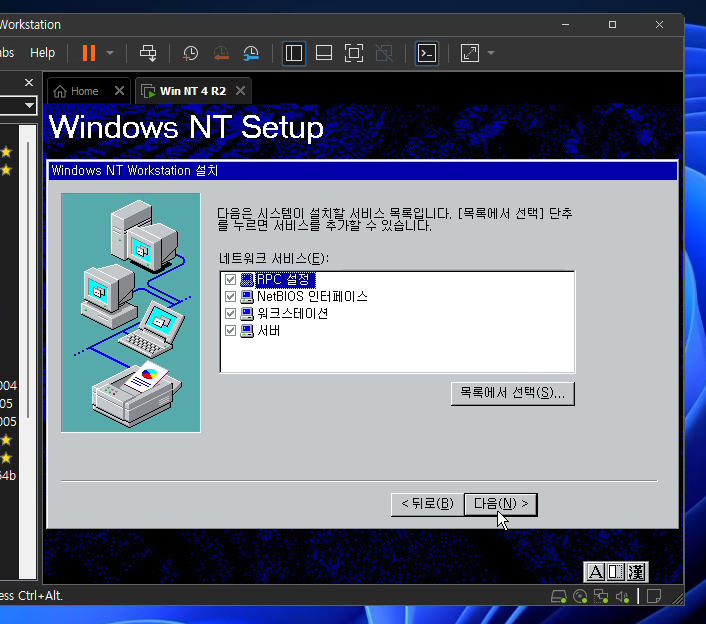Click the 워크스테이션 computer icon
Viewport: 706px width, 624px height.
point(247,314)
